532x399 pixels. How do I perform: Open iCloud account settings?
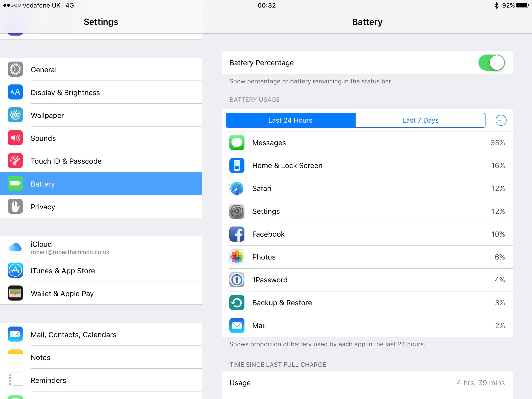point(101,248)
